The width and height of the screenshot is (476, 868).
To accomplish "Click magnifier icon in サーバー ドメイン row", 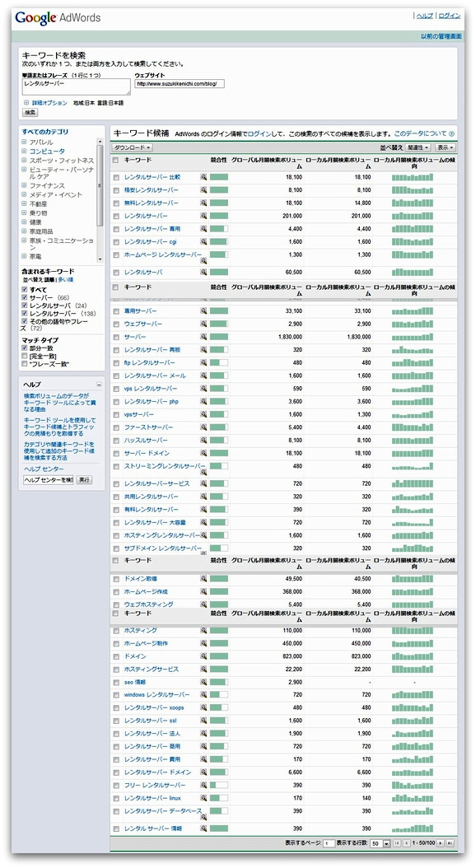I will 203,454.
